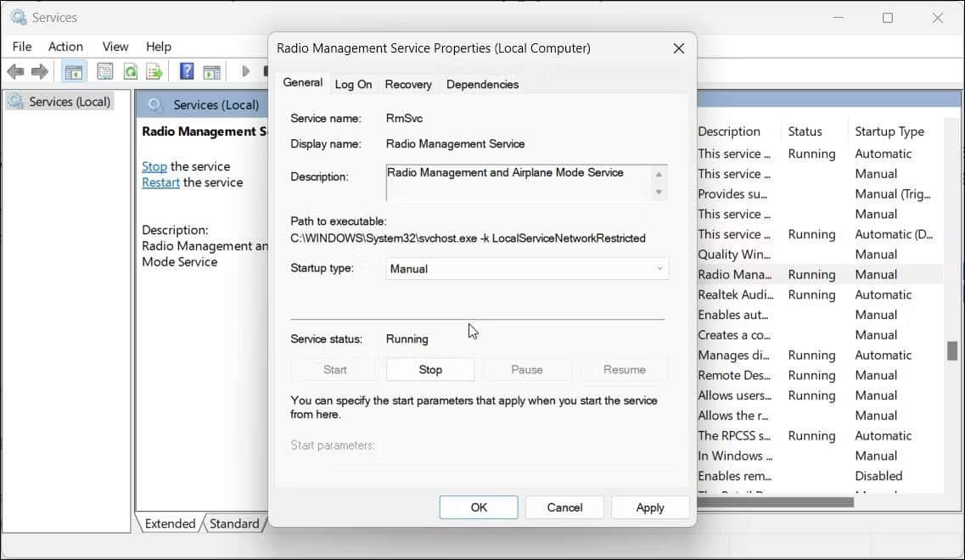Image resolution: width=965 pixels, height=560 pixels.
Task: Expand the Startup type dropdown
Action: [x=526, y=269]
